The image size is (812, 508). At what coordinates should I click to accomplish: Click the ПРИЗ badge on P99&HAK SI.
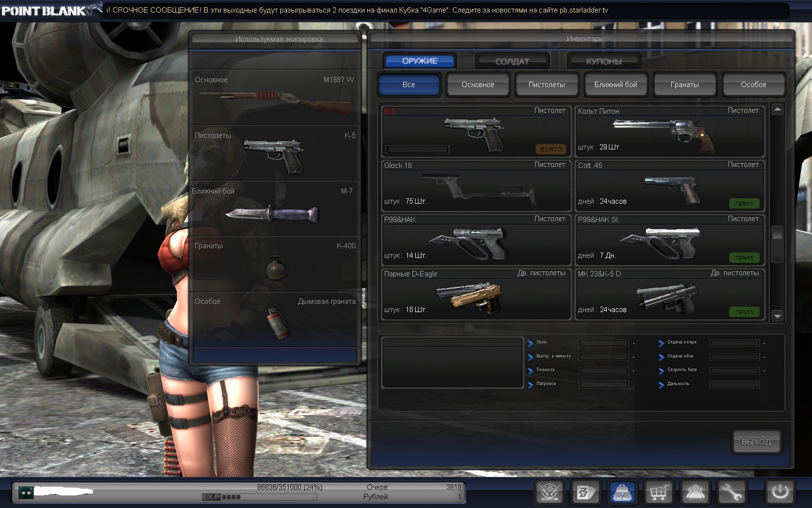click(x=744, y=258)
